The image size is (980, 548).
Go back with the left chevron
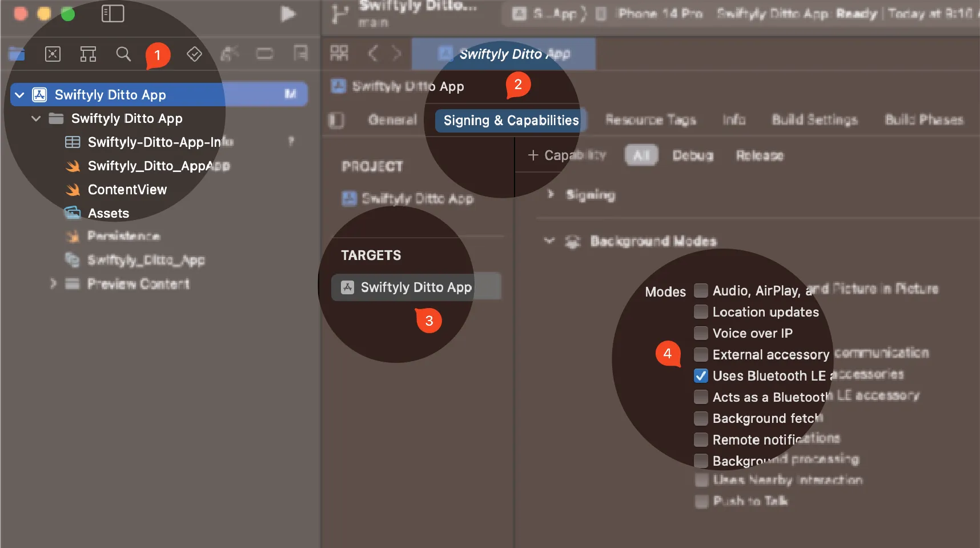click(x=373, y=54)
